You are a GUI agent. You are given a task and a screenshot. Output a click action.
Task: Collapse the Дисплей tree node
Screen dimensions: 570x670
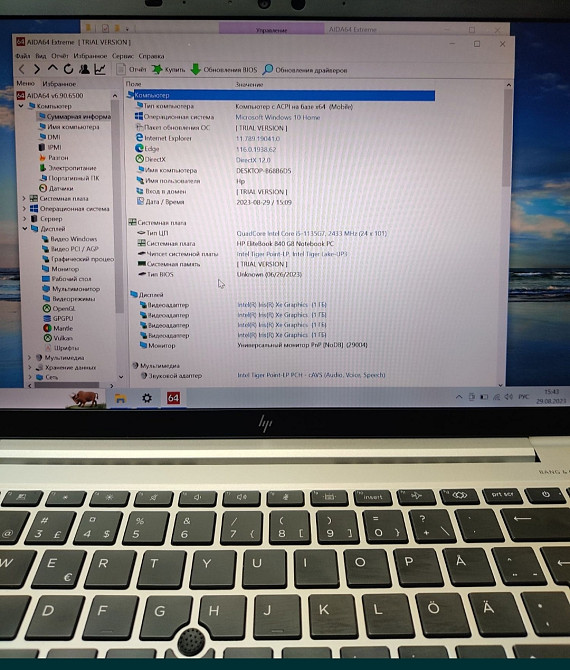24,229
